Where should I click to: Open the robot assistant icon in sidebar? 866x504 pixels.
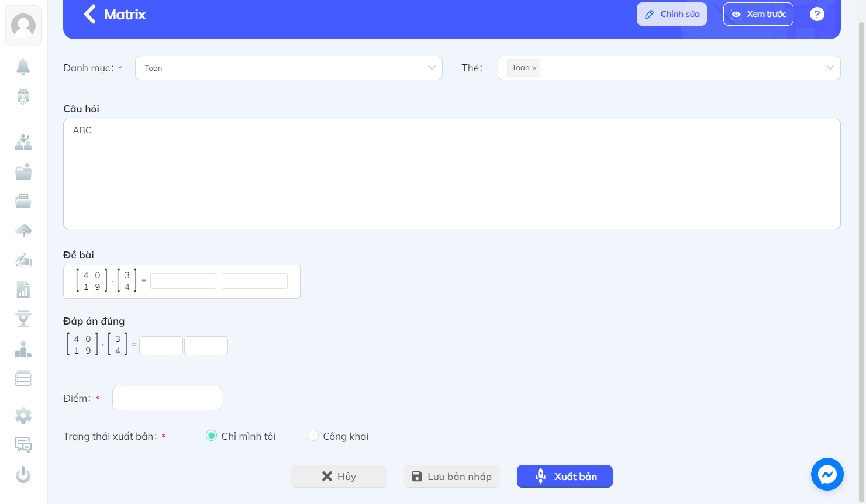click(23, 96)
